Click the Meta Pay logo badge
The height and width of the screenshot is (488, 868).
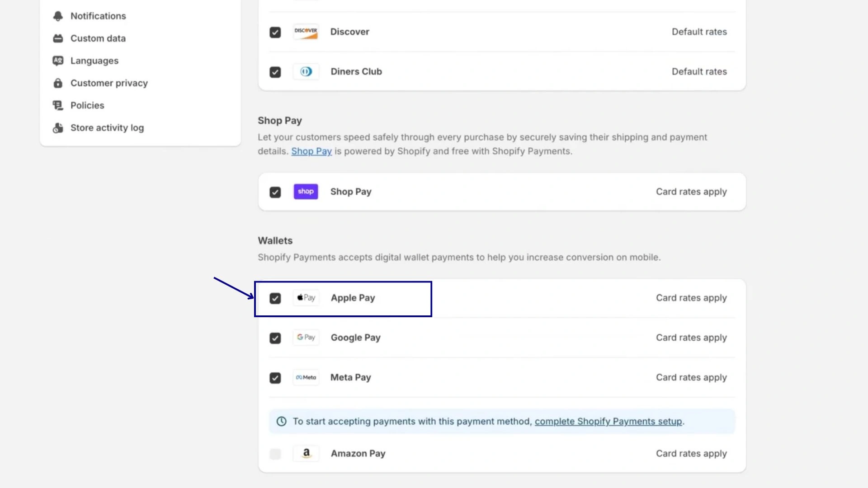click(306, 377)
